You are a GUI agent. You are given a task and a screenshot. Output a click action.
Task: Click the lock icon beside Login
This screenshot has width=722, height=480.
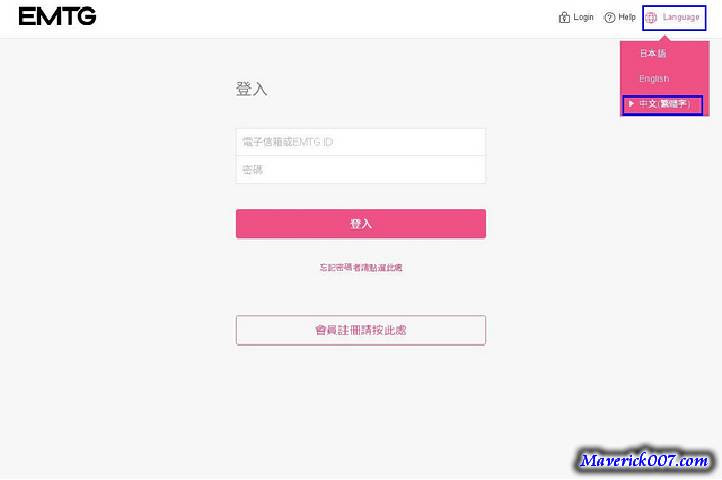click(x=564, y=17)
